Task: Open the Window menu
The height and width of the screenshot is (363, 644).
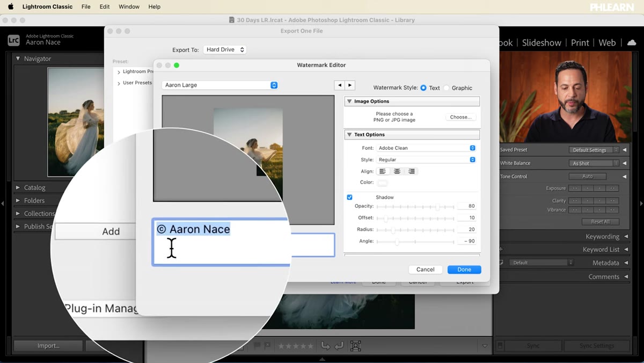Action: 129,6
